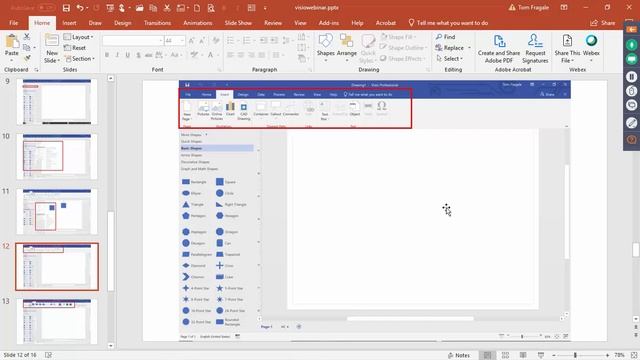The height and width of the screenshot is (360, 640).
Task: Click the Paste clipboard icon
Action: 12,42
